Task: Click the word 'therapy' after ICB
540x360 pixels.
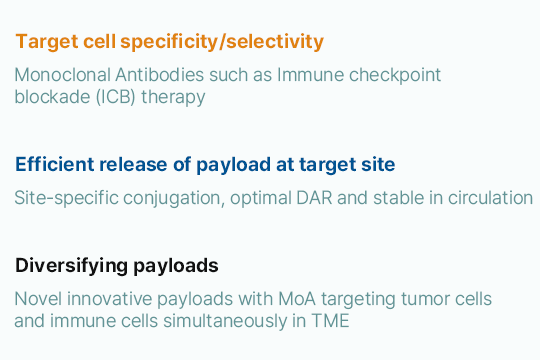Action: coord(173,97)
